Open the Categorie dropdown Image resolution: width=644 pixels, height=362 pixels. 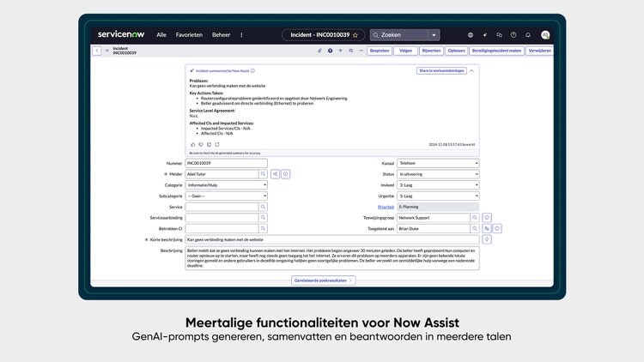point(227,185)
